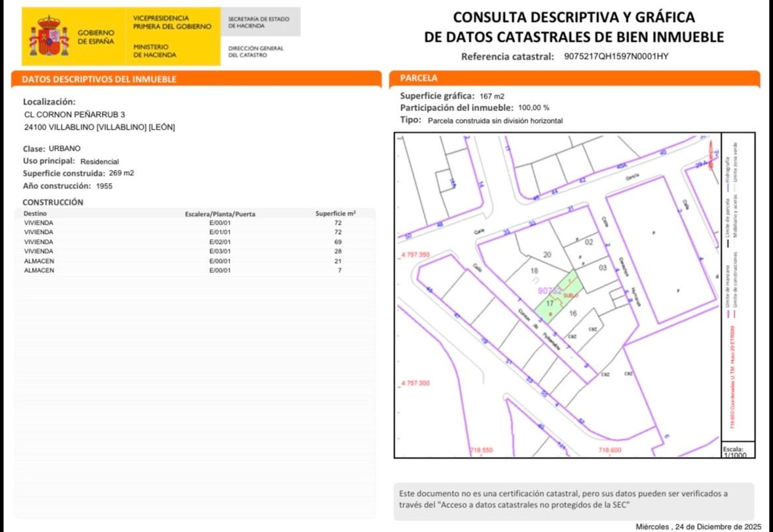Click the 'Tipo:' label

tap(411, 120)
